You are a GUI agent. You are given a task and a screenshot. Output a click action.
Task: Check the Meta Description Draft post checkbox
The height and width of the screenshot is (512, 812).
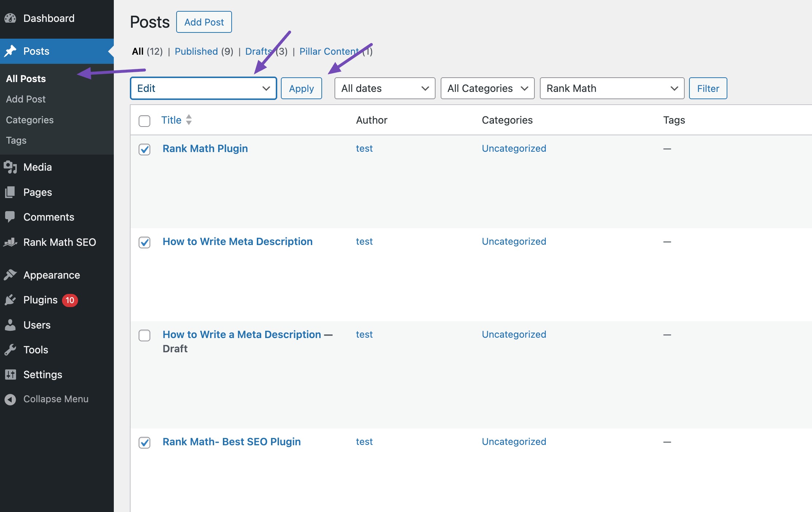(x=144, y=335)
